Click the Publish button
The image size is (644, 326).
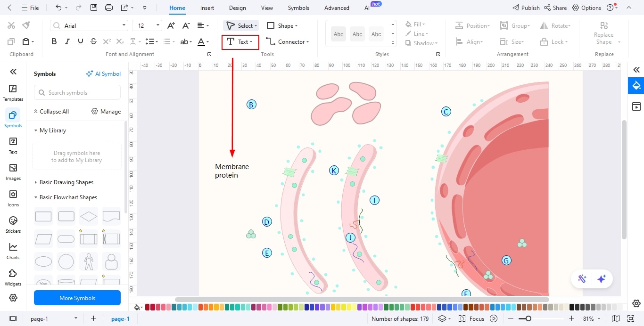click(x=526, y=8)
